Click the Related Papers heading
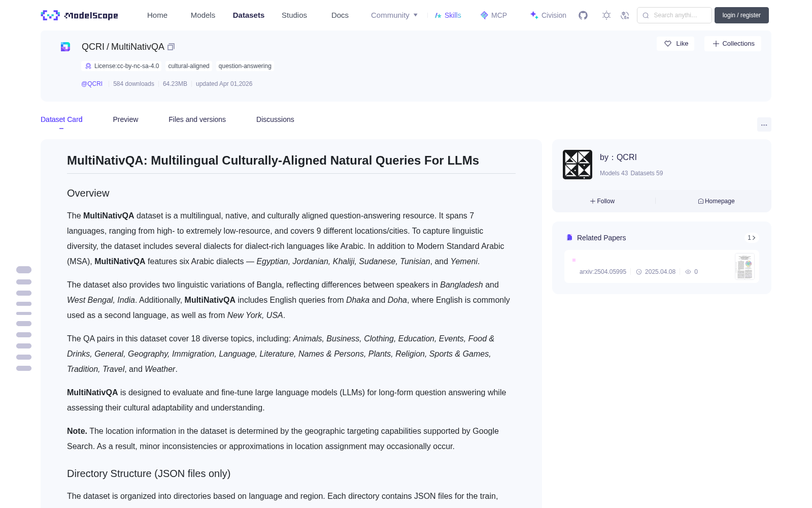The height and width of the screenshot is (508, 812). pos(601,238)
